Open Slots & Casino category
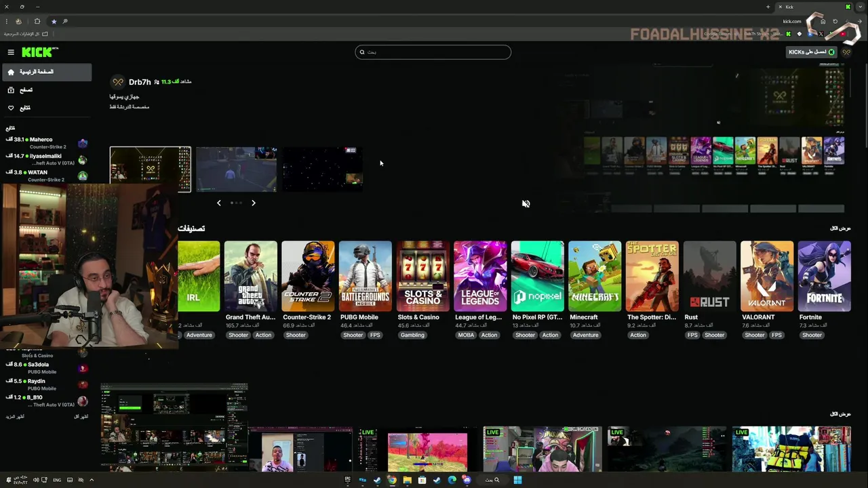The image size is (868, 488). [423, 276]
